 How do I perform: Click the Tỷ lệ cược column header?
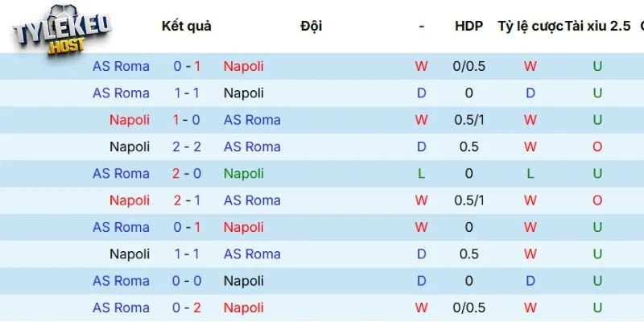point(530,26)
